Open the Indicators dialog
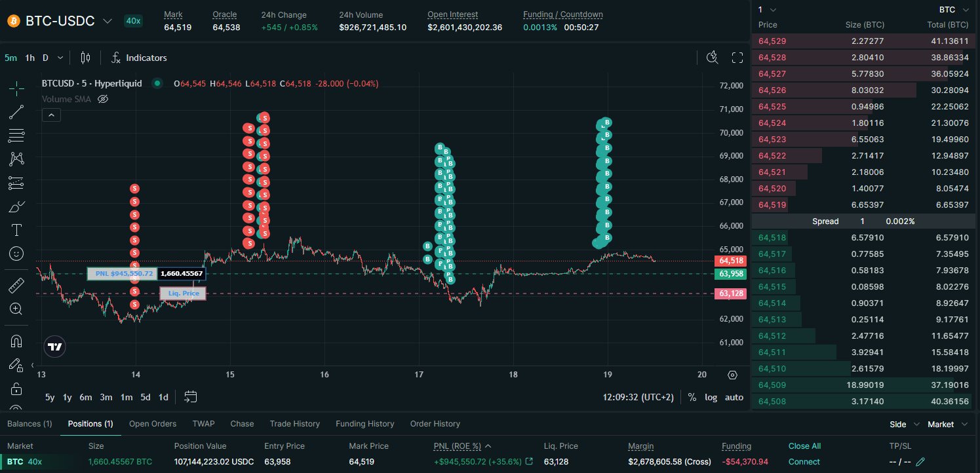Screen dimensions: 980x473 (x=138, y=58)
